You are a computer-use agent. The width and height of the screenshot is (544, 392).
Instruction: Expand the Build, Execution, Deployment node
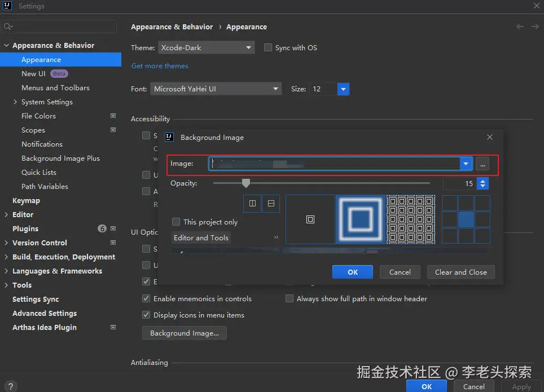click(6, 257)
